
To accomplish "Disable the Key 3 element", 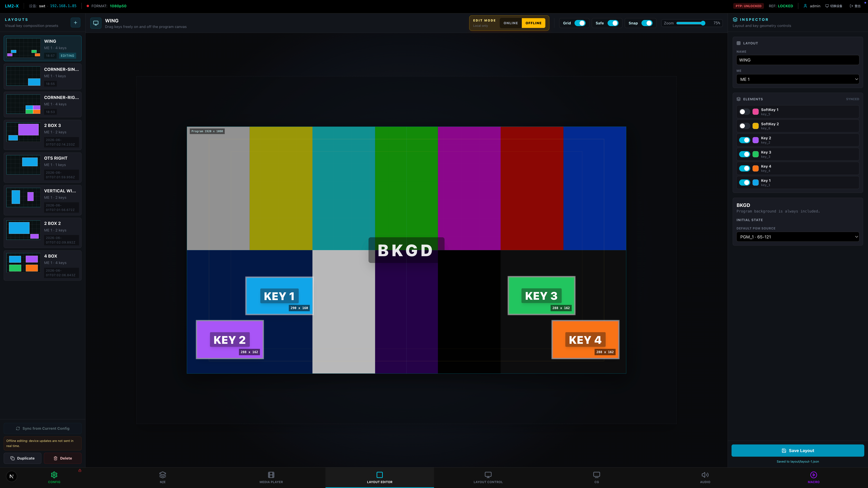I will coord(745,154).
